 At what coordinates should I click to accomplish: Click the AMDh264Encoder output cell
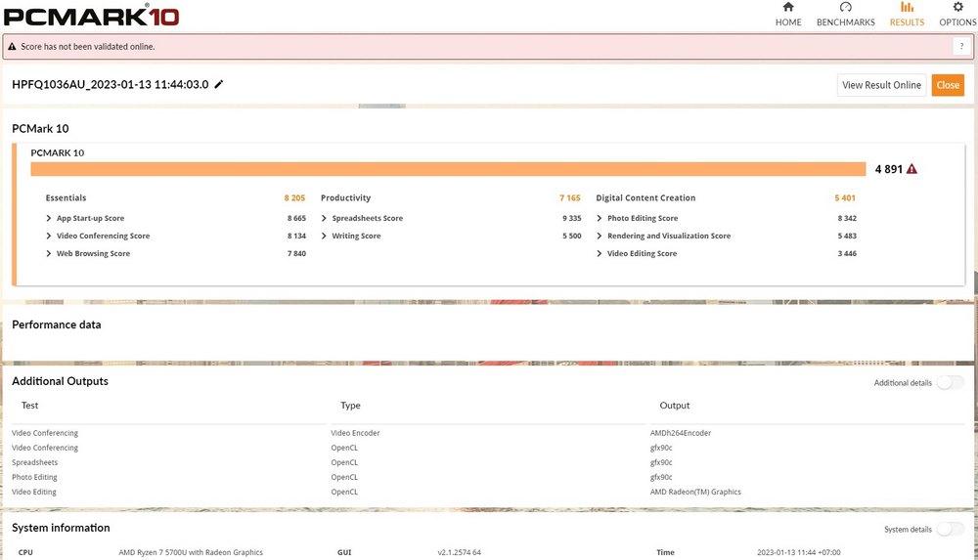coord(681,433)
